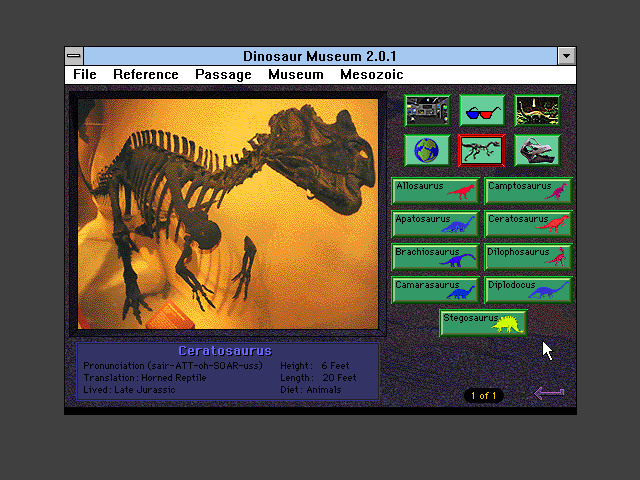Select the dinosaur skeleton icon
The image size is (640, 480).
coord(482,150)
